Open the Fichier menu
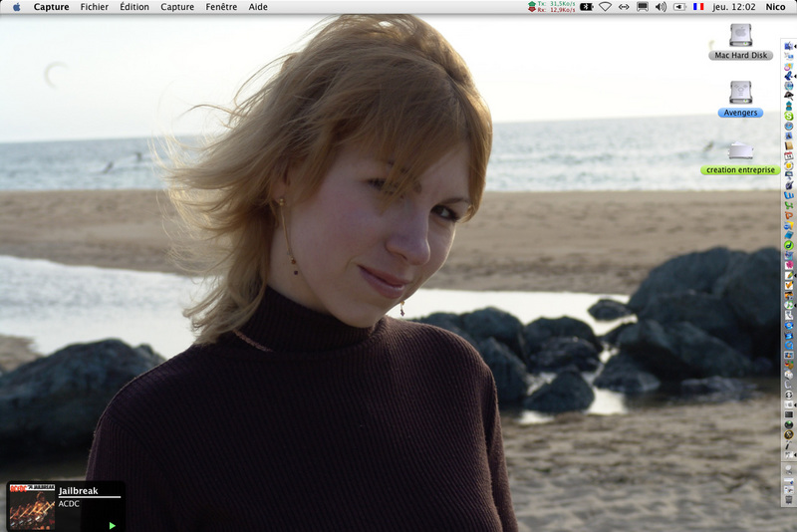Viewport: 797px width, 532px height. click(x=95, y=7)
